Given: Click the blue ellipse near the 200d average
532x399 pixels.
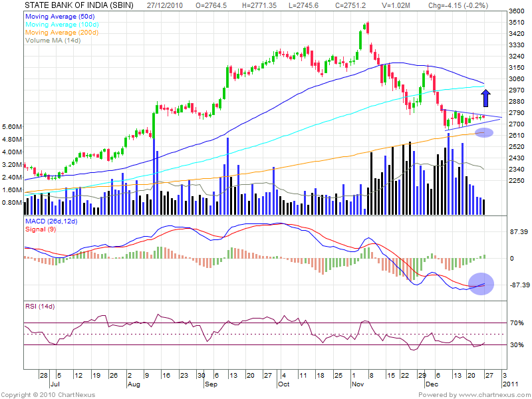Looking at the screenshot, I should click(485, 133).
